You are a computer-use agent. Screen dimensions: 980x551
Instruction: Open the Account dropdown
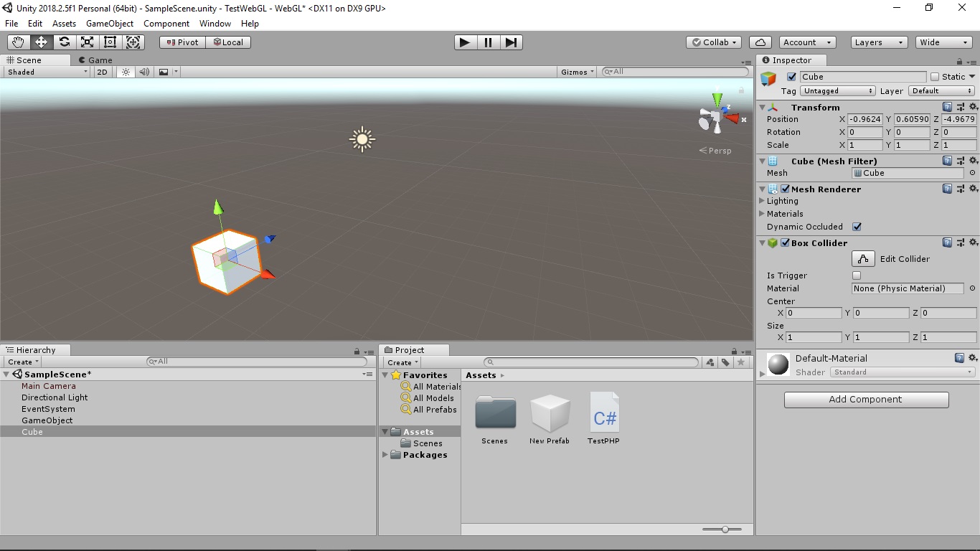(808, 42)
